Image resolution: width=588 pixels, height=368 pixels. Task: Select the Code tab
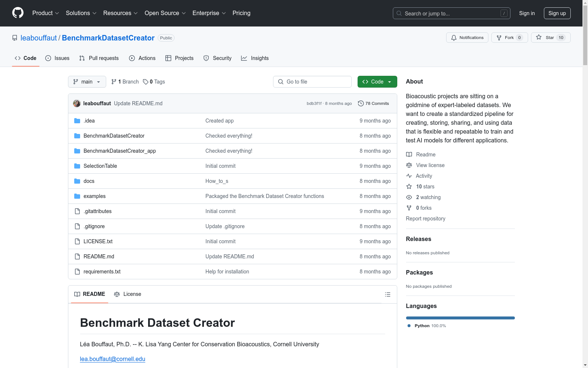26,58
